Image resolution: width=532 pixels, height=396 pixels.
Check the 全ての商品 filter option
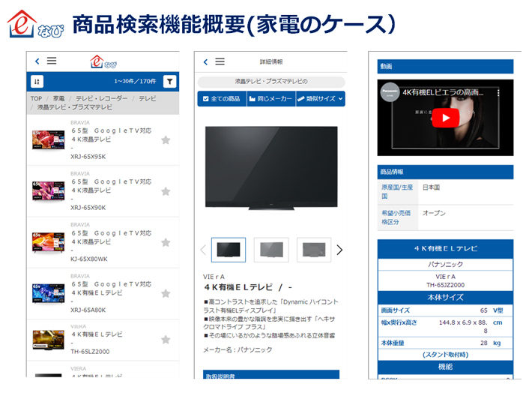222,99
